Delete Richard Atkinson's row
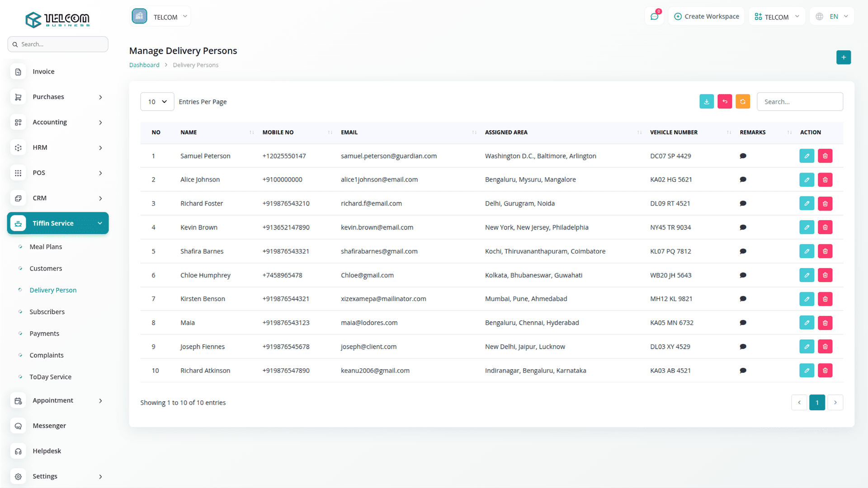Image resolution: width=868 pixels, height=488 pixels. [825, 371]
